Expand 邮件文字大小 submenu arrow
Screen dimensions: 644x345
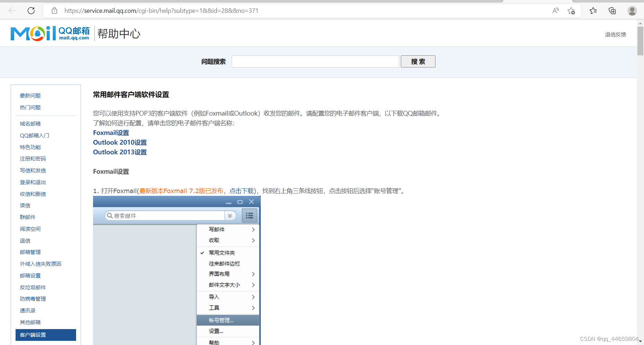point(253,285)
